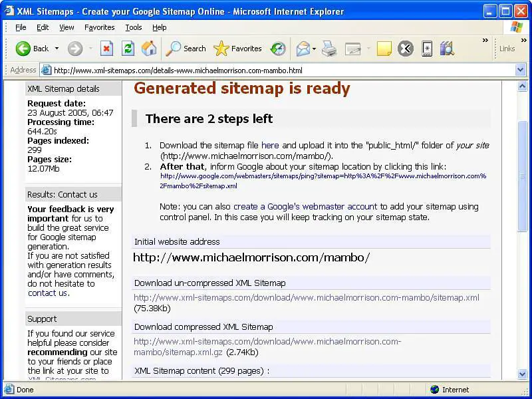
Task: Open the Edit menu
Action: coord(43,27)
